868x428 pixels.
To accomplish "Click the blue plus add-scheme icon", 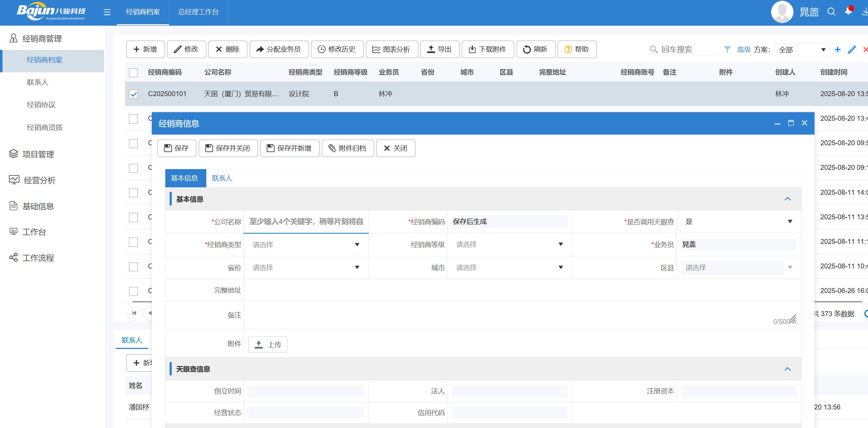I will click(838, 49).
